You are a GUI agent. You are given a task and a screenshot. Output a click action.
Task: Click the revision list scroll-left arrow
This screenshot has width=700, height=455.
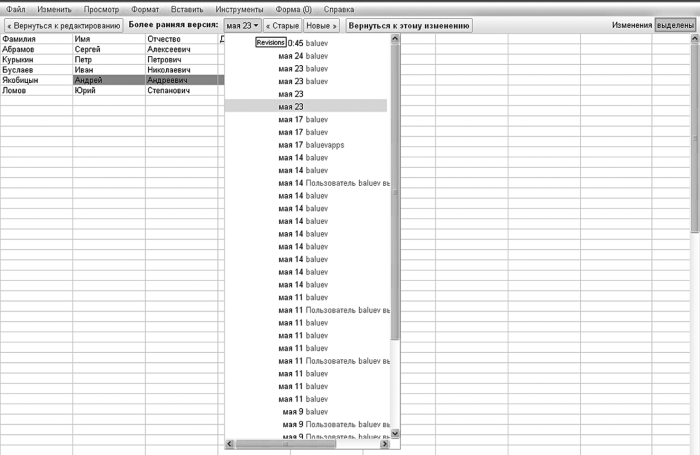click(231, 443)
